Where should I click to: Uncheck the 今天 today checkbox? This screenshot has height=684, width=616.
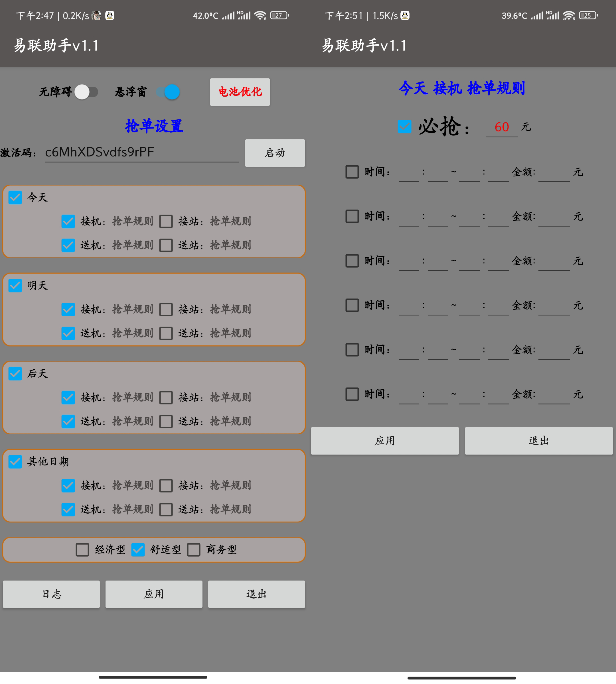pyautogui.click(x=15, y=197)
